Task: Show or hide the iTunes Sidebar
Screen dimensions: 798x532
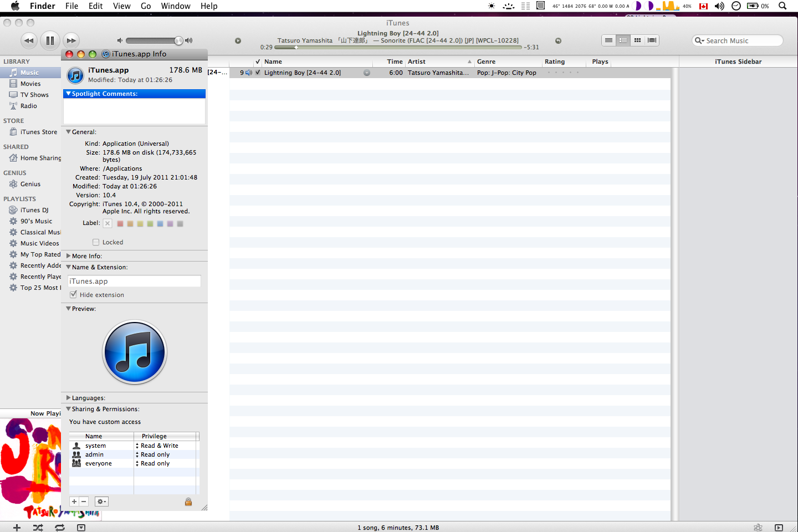Action: [779, 528]
